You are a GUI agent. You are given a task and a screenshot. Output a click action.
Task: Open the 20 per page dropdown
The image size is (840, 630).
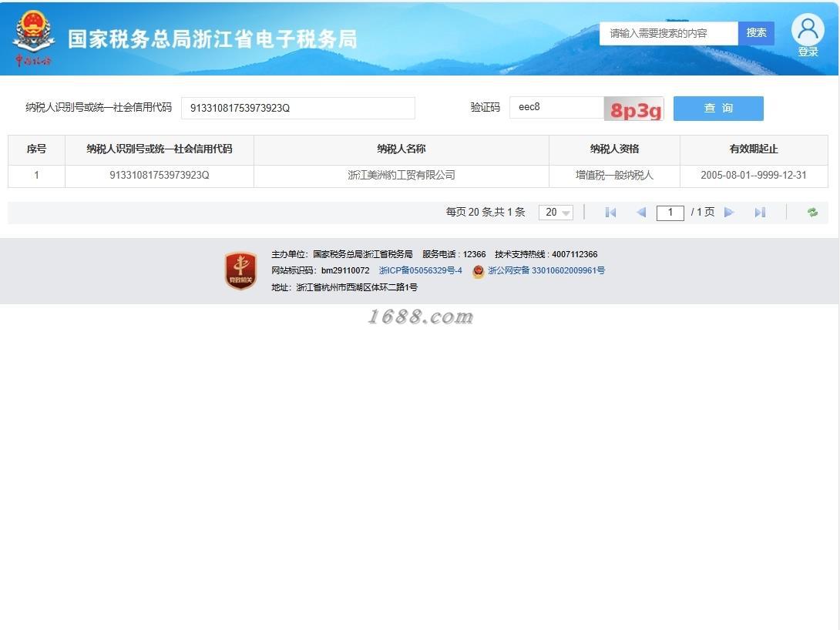[556, 213]
